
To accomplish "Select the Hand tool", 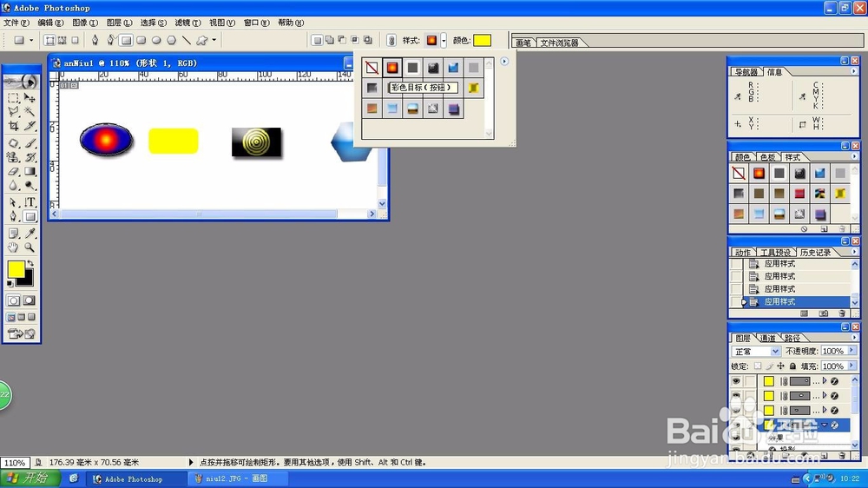I will (13, 247).
